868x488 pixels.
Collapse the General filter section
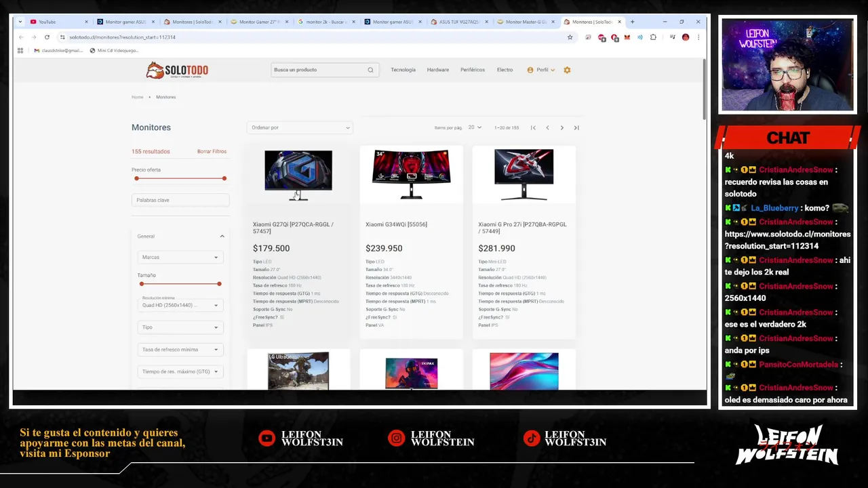(222, 236)
